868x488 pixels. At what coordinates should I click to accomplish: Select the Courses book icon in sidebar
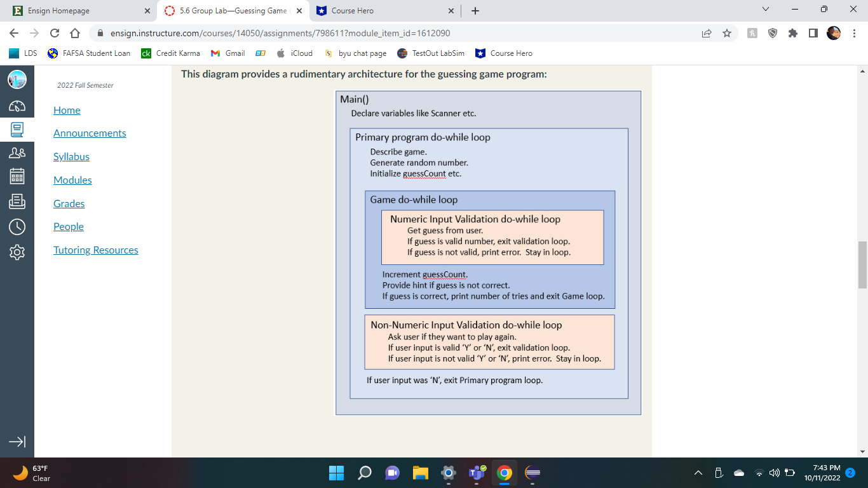pyautogui.click(x=17, y=130)
